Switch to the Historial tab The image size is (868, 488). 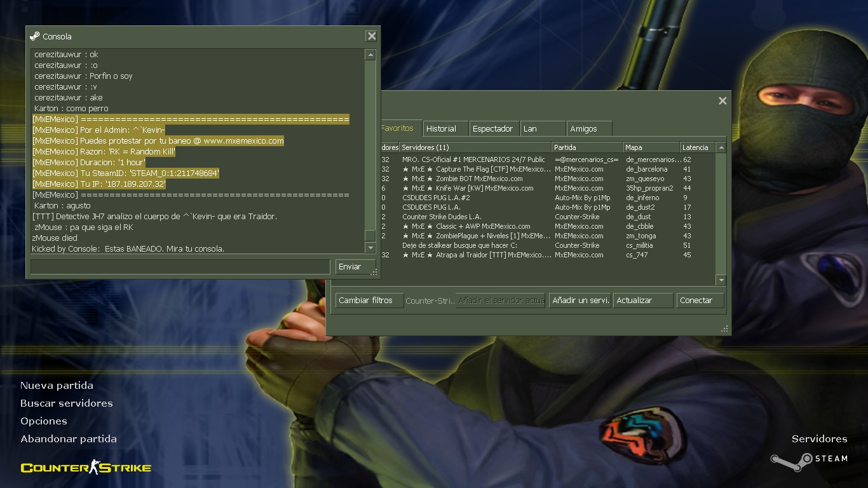445,128
